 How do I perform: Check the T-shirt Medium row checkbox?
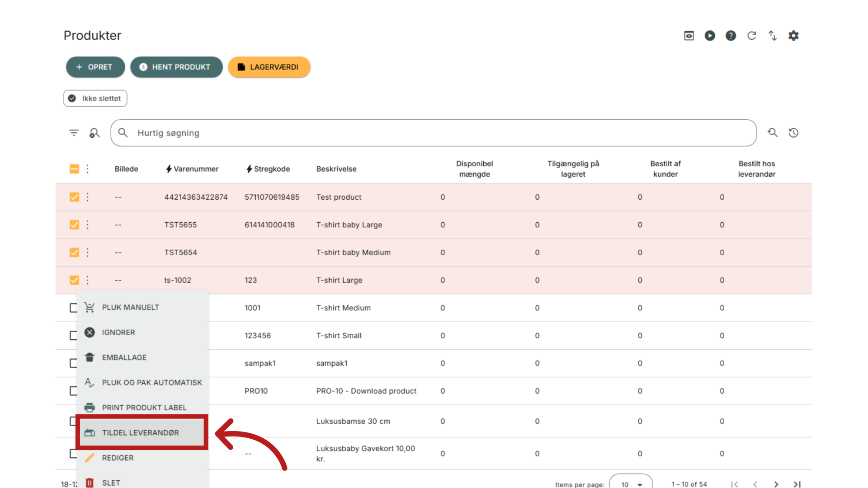[73, 308]
